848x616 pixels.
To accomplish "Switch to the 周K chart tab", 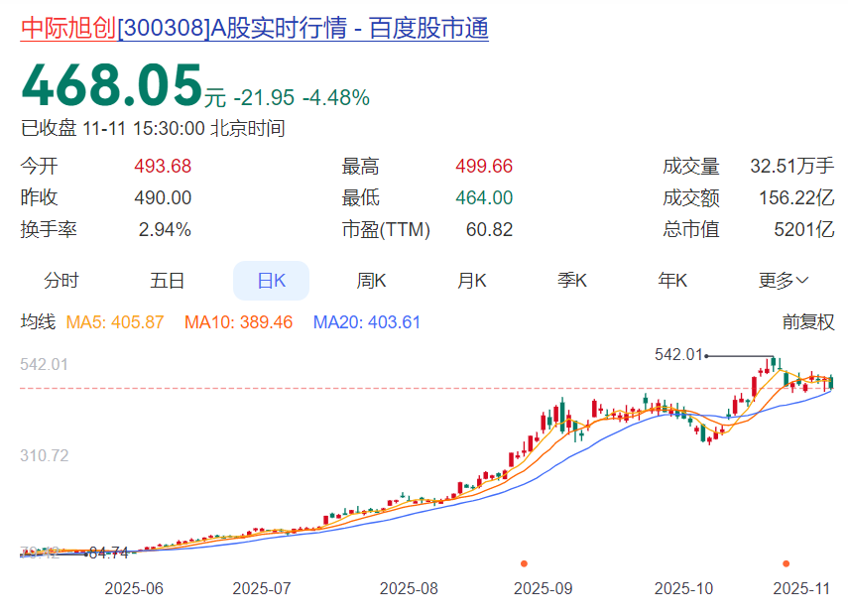I will click(371, 281).
